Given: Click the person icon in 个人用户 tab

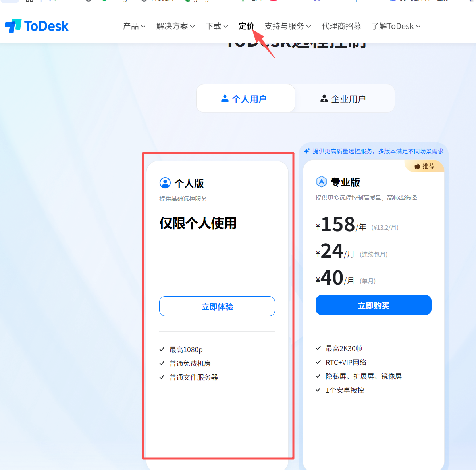Looking at the screenshot, I should pyautogui.click(x=225, y=98).
